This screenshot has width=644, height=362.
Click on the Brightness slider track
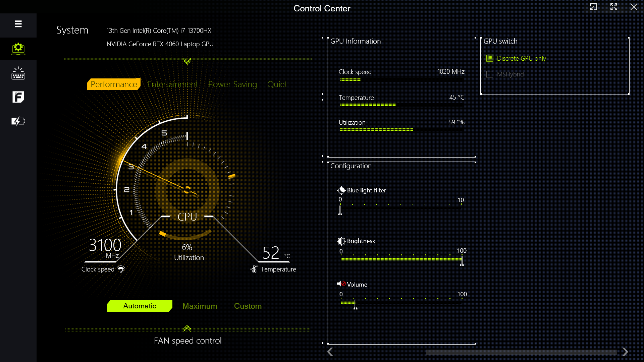point(401,259)
